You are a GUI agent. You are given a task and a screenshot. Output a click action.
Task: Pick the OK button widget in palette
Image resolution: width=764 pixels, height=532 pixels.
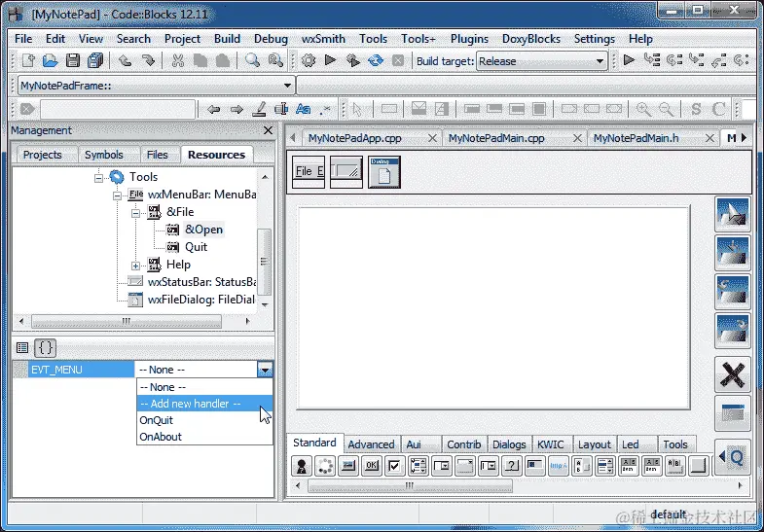[371, 466]
